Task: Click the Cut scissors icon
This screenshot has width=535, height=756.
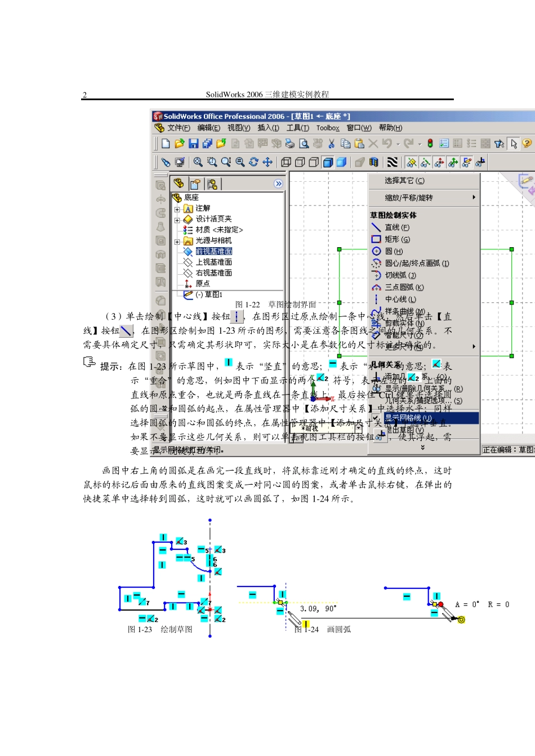Action: [332, 144]
